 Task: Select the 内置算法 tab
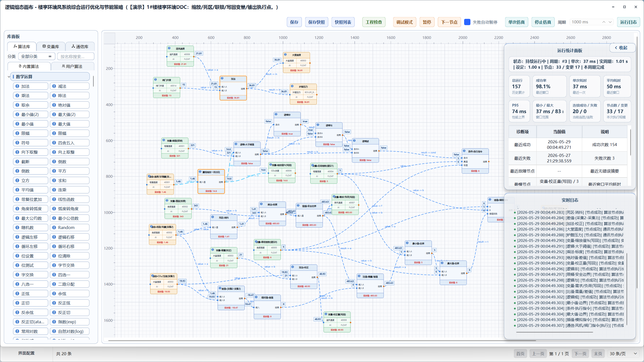point(29,66)
